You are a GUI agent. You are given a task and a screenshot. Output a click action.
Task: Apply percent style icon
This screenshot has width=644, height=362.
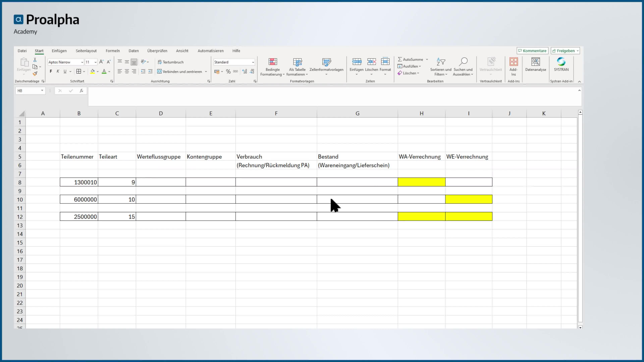(x=228, y=72)
